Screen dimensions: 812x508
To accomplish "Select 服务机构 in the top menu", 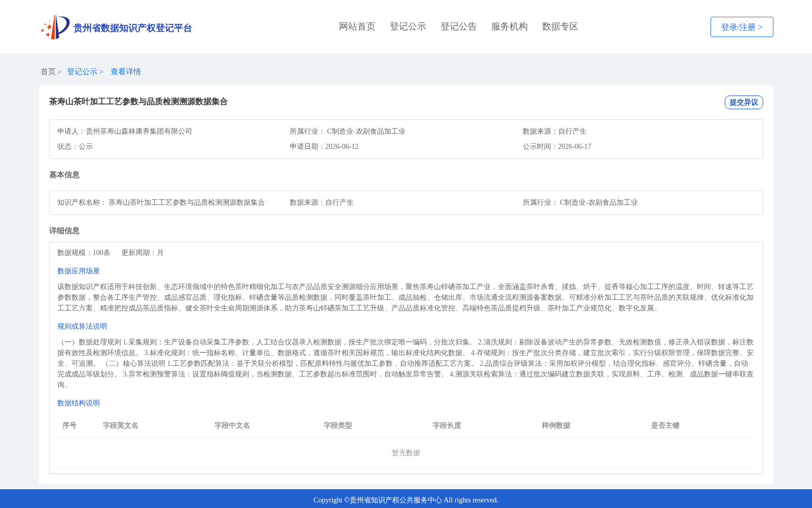I will (510, 26).
